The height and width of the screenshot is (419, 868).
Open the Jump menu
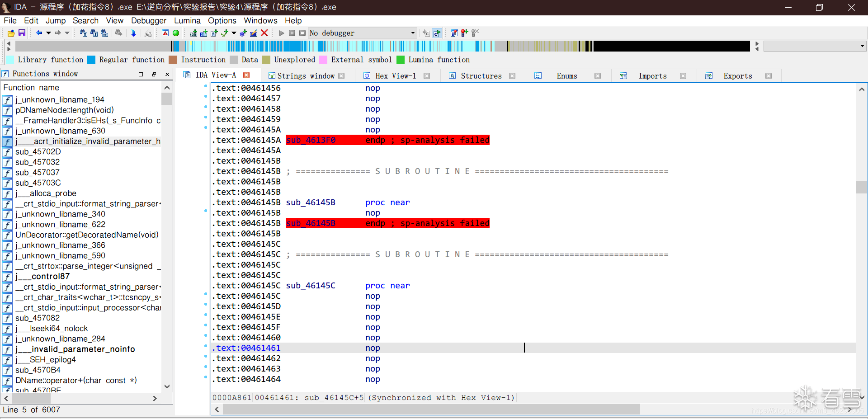[56, 20]
